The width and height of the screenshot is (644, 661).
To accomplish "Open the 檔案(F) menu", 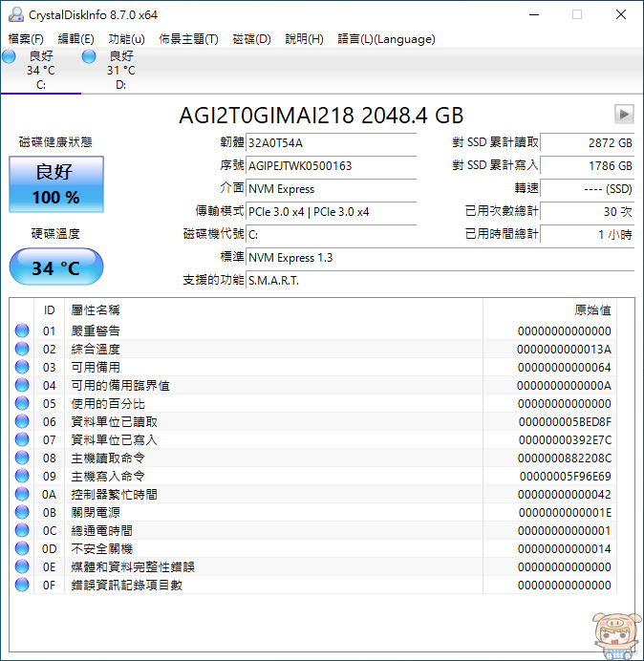I will pos(26,39).
